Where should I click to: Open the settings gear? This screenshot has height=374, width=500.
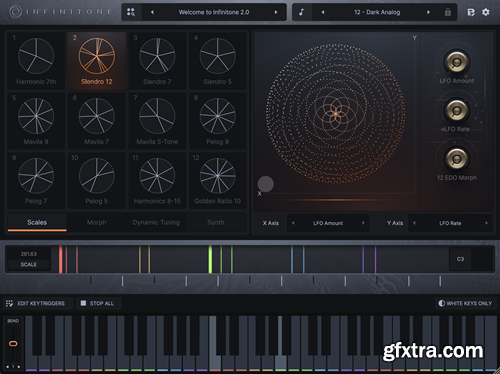click(x=486, y=12)
